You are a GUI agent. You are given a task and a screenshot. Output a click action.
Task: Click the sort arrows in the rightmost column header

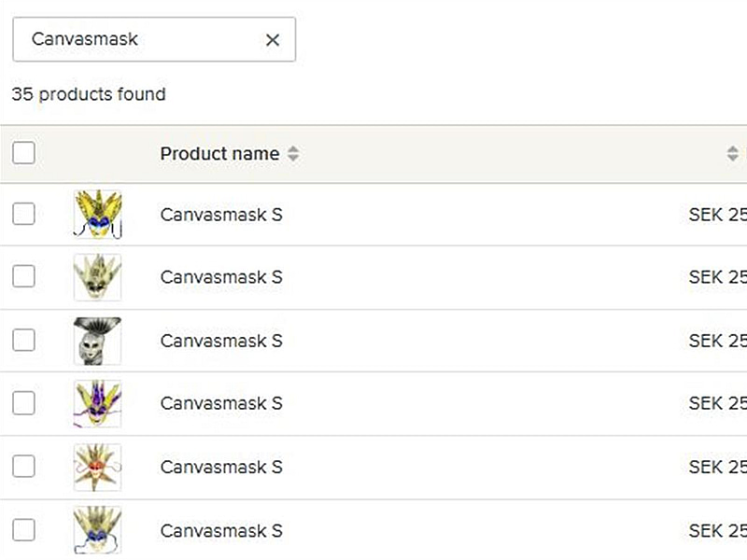click(732, 154)
